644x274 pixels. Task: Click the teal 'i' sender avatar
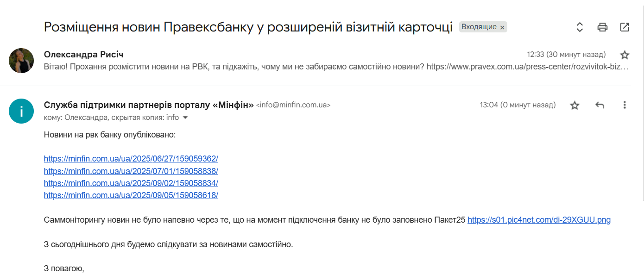tap(21, 111)
